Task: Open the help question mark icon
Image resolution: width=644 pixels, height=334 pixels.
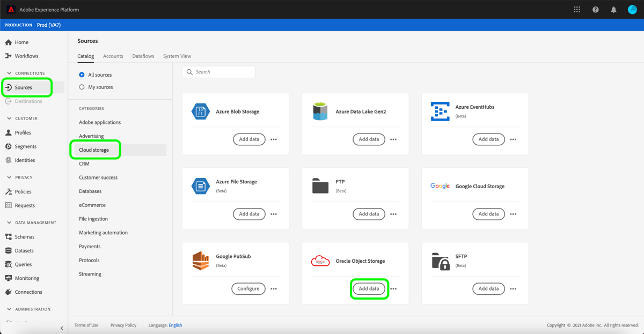Action: click(x=595, y=10)
